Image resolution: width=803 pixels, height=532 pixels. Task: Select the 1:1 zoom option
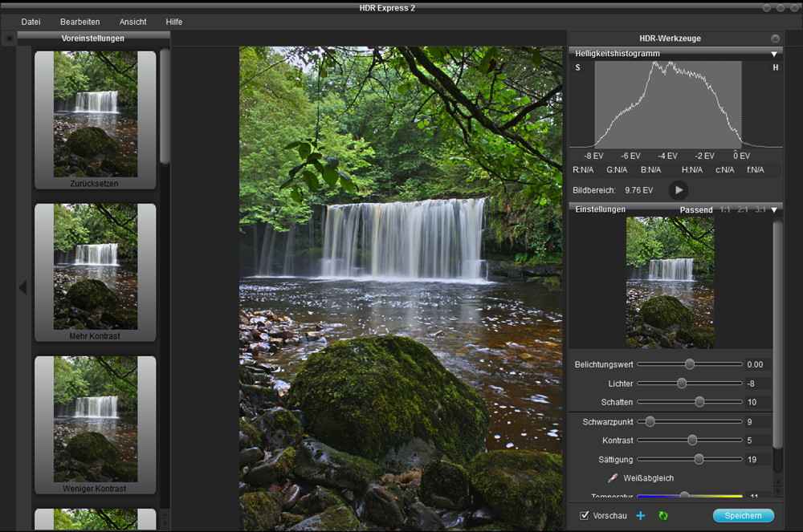[724, 209]
